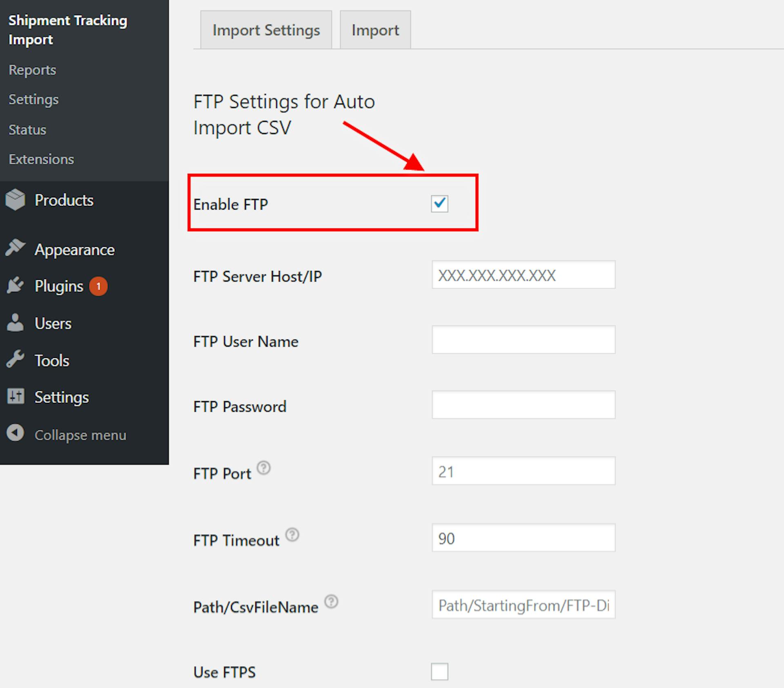Click the Users person icon
Viewport: 784px width, 688px height.
coord(16,322)
